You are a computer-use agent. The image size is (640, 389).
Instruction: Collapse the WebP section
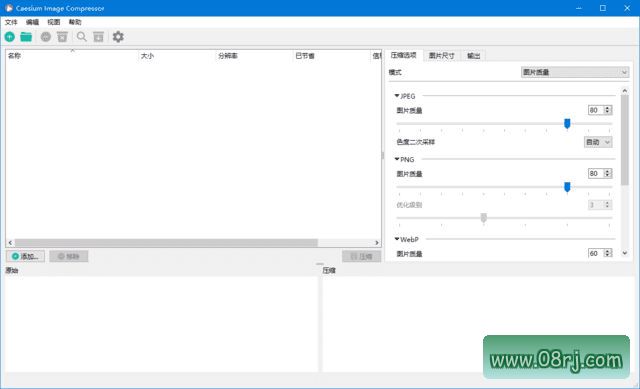click(x=397, y=239)
